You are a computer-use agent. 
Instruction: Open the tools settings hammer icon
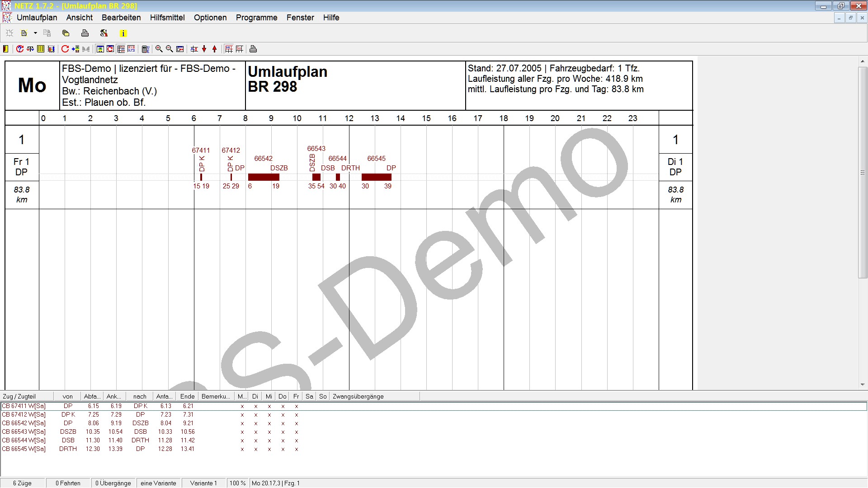[x=104, y=33]
